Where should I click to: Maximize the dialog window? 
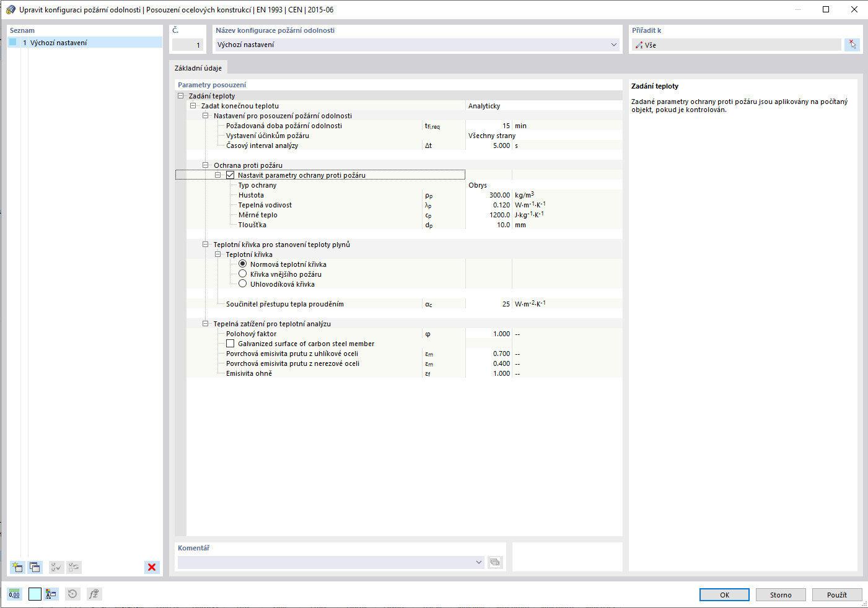click(x=826, y=9)
